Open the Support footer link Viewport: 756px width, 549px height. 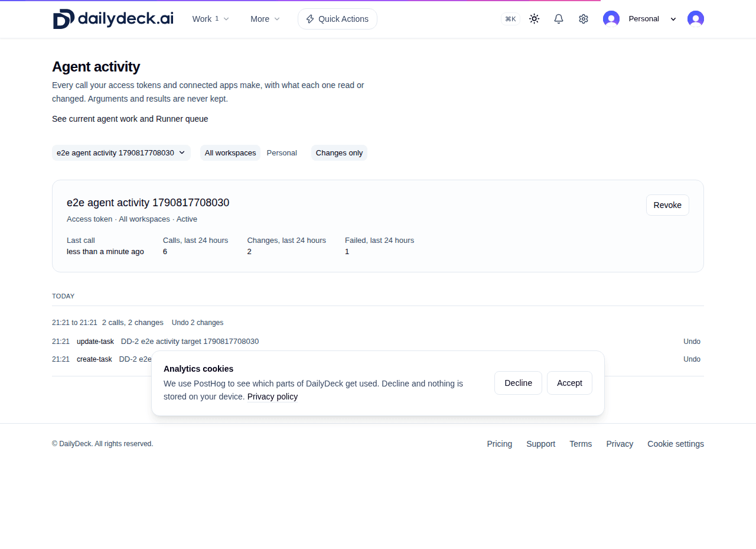pos(540,444)
